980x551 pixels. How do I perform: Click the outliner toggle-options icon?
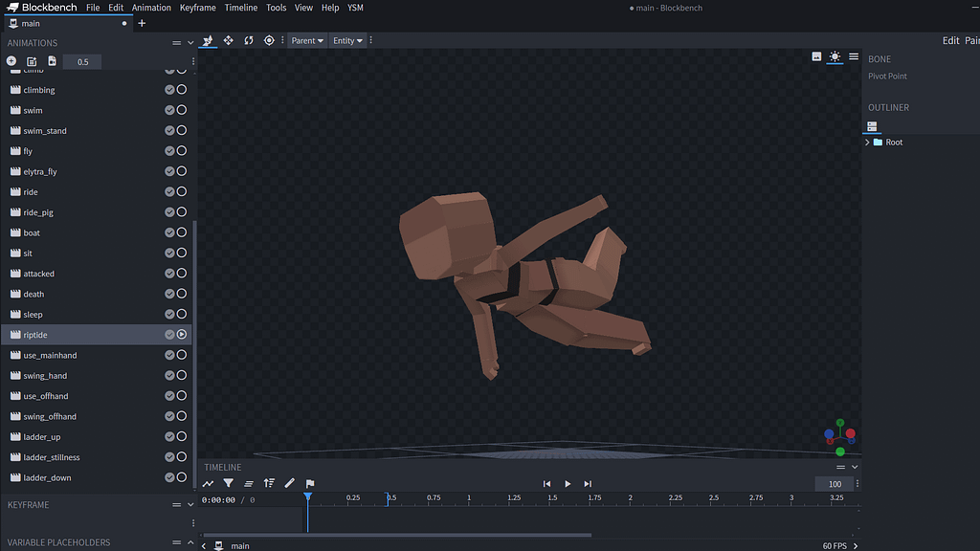coord(872,126)
